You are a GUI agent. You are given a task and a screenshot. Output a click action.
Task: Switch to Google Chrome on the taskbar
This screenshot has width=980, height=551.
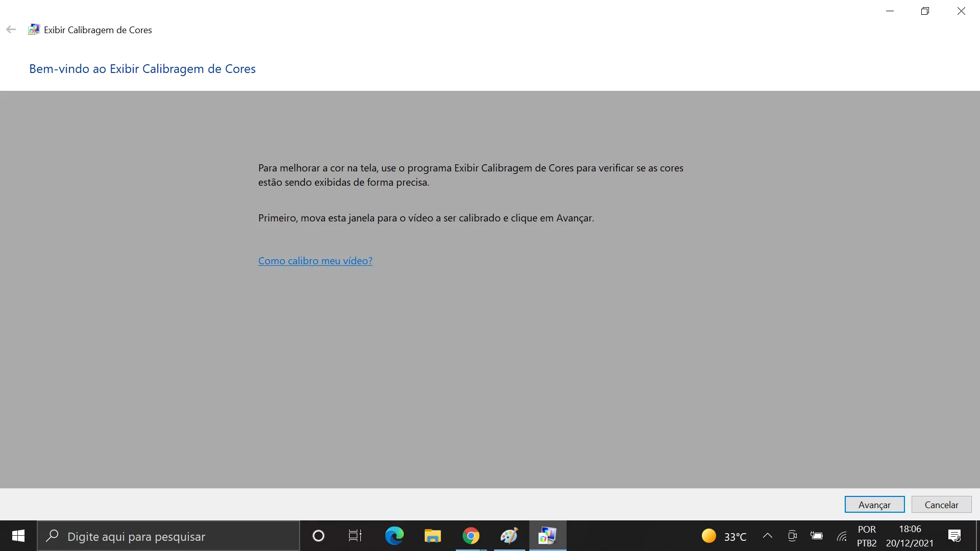point(471,536)
